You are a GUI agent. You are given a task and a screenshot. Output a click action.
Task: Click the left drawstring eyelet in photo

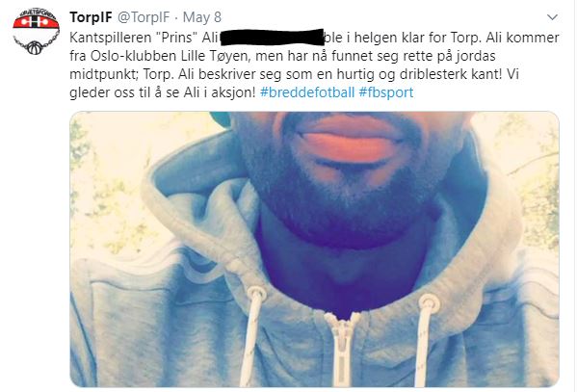(x=256, y=294)
